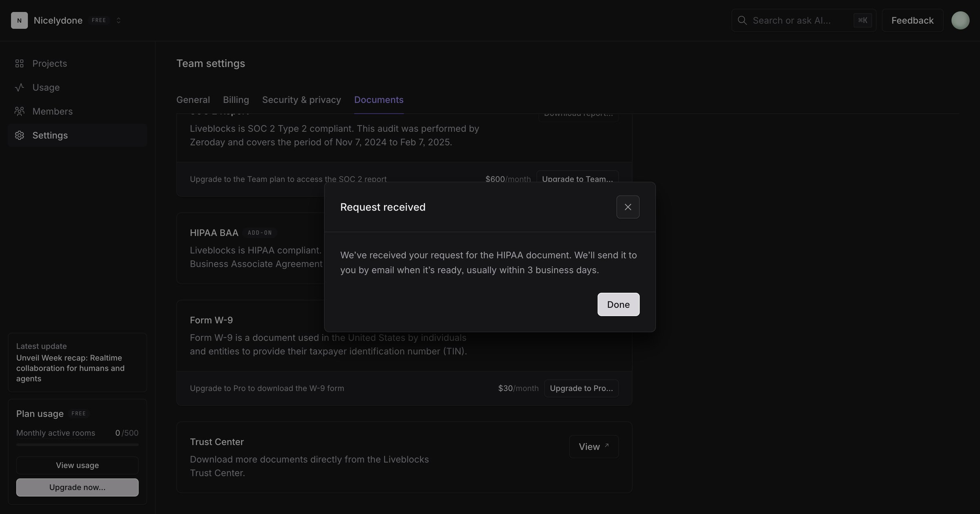Open the team switcher chevrons
This screenshot has height=514, width=980.
tap(118, 20)
